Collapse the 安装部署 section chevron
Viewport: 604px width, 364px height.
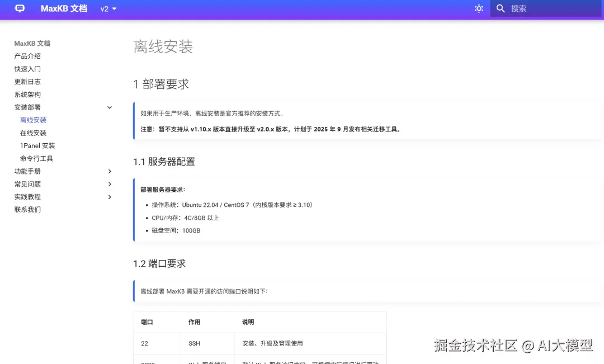pos(110,107)
